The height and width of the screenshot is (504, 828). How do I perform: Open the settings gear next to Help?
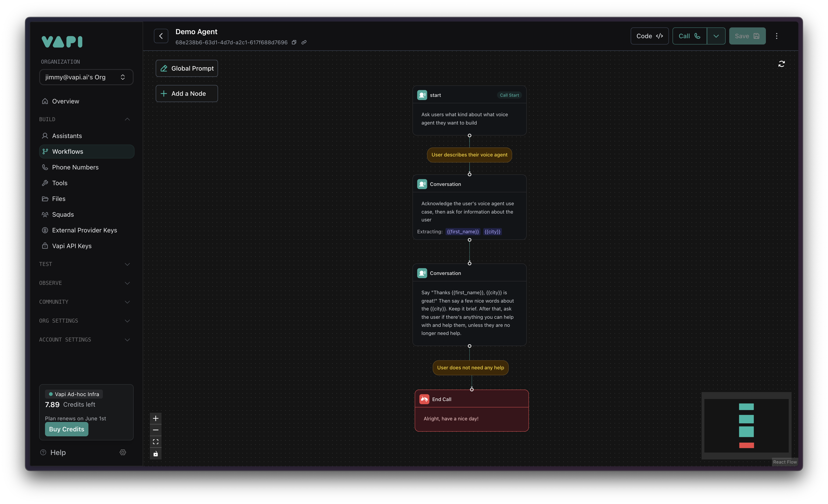pos(123,452)
